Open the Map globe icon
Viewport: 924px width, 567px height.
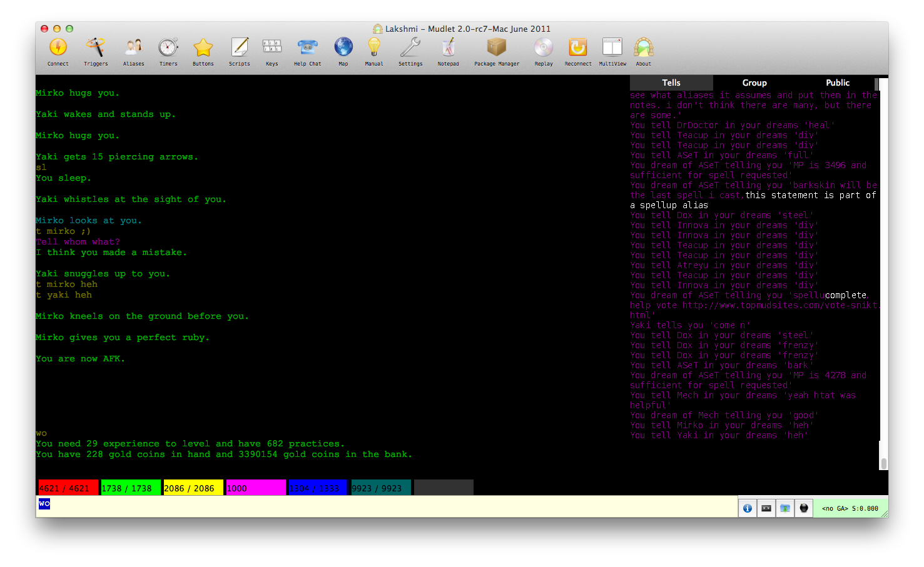click(343, 48)
